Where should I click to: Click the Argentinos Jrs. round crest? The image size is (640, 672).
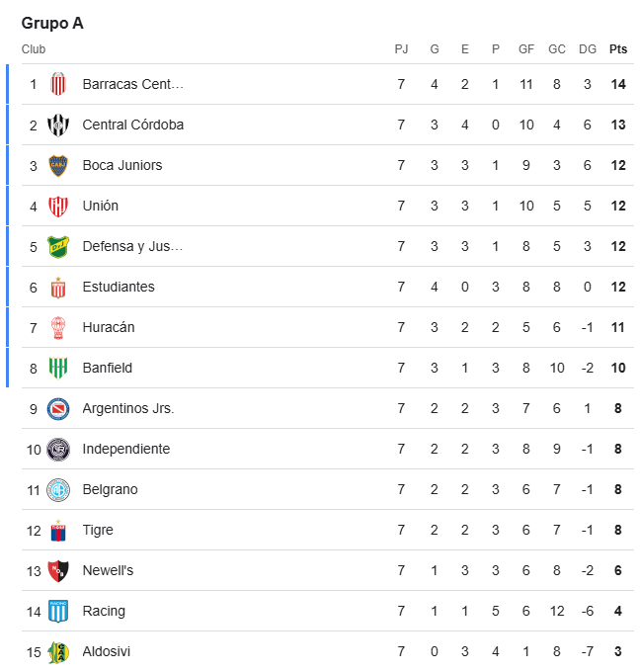(x=58, y=409)
